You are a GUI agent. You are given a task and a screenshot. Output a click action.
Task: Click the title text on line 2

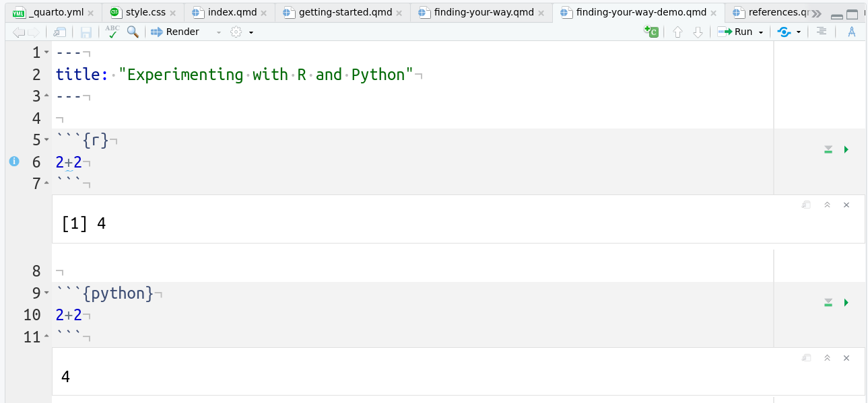pyautogui.click(x=234, y=75)
